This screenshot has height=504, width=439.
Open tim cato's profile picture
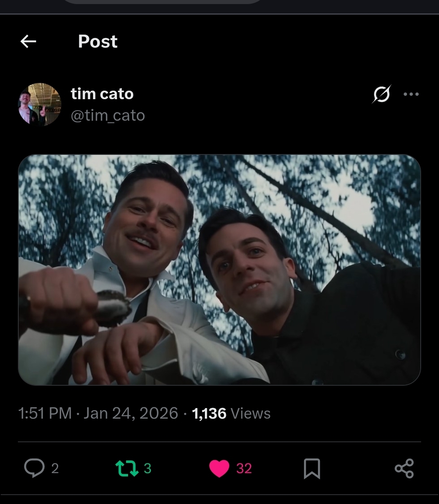click(x=39, y=104)
